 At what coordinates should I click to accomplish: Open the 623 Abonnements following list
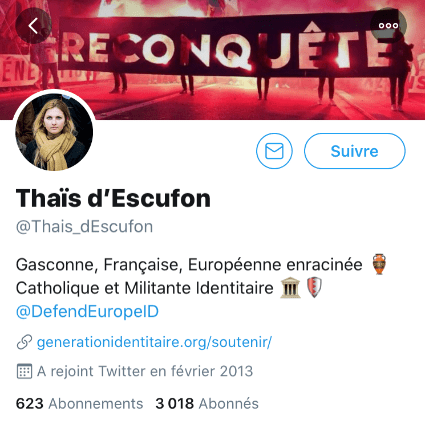79,404
